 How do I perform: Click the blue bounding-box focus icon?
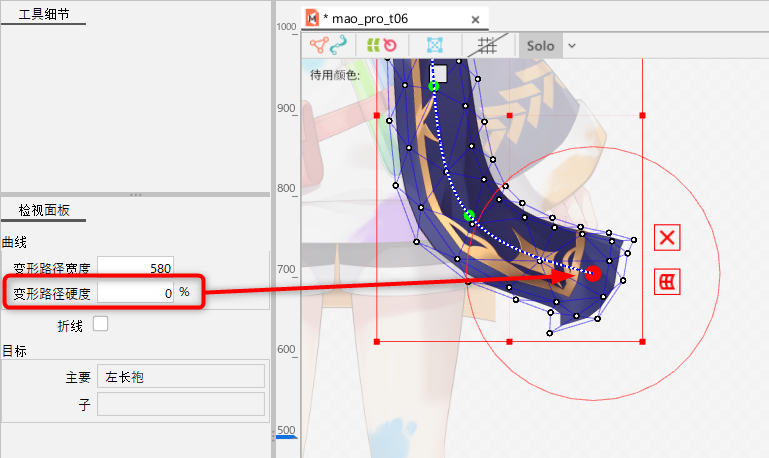tap(434, 45)
